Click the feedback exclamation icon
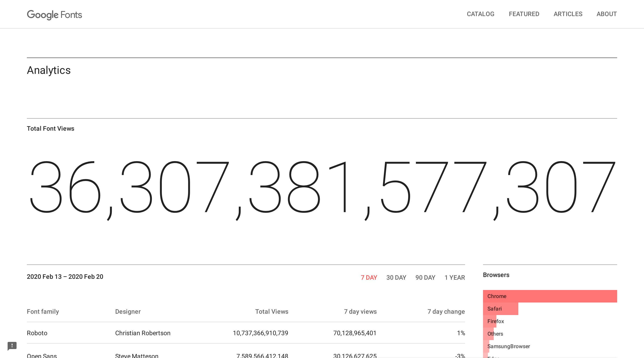Screen dimensions: 644x358 [x=12, y=346]
